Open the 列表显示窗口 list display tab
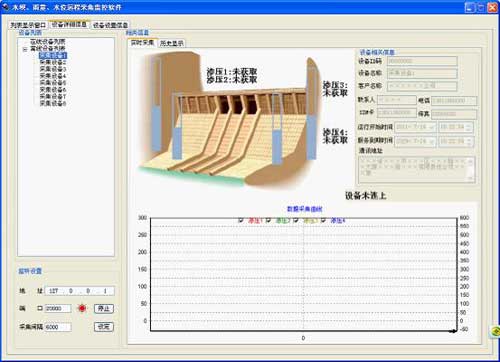This screenshot has height=362, width=500. (x=28, y=25)
